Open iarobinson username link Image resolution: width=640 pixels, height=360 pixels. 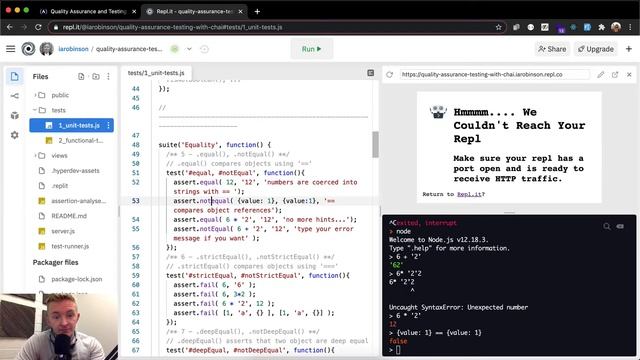tap(73, 49)
